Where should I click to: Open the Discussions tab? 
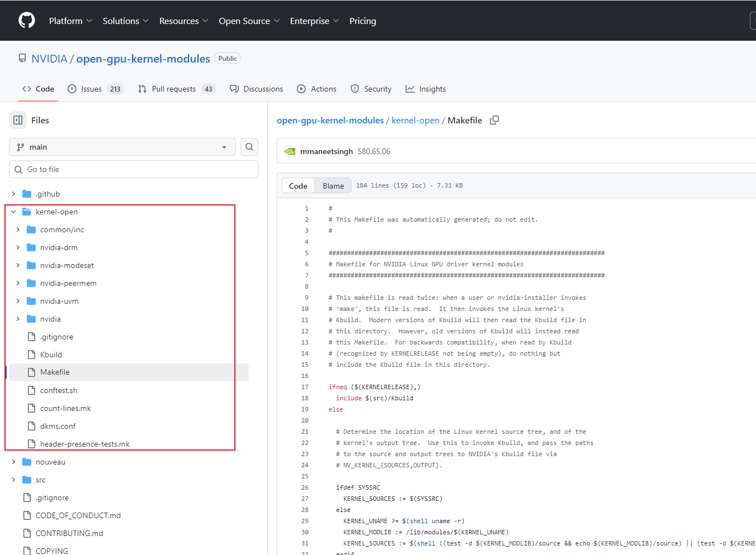257,89
